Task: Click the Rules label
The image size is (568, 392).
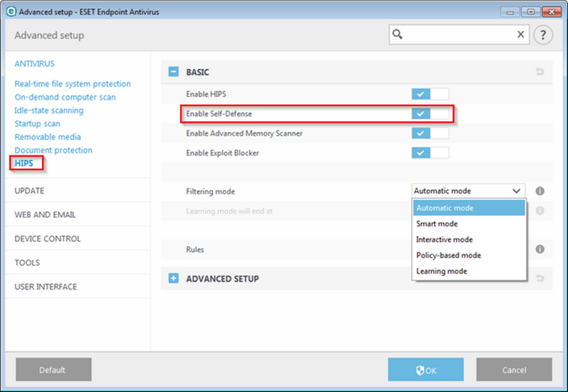Action: (195, 250)
